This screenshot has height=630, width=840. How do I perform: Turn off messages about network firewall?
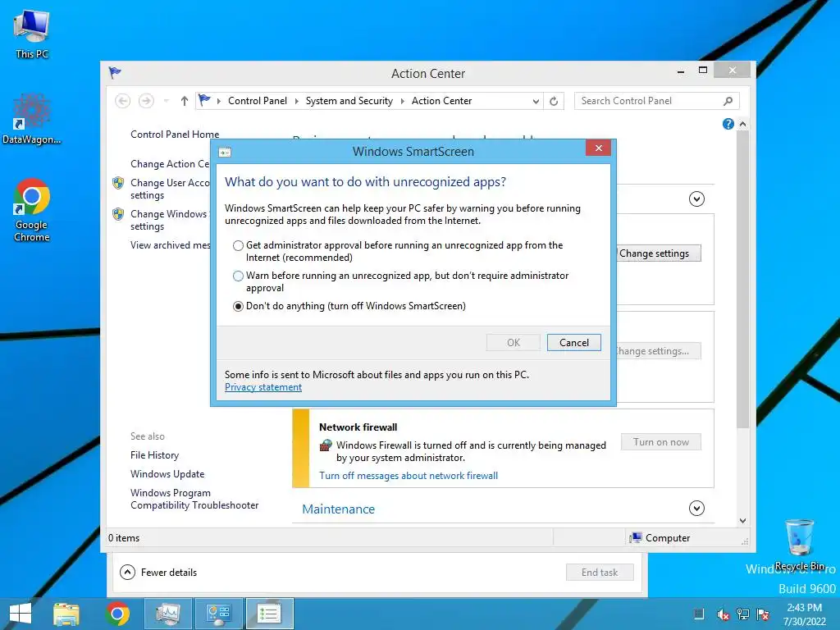click(409, 476)
